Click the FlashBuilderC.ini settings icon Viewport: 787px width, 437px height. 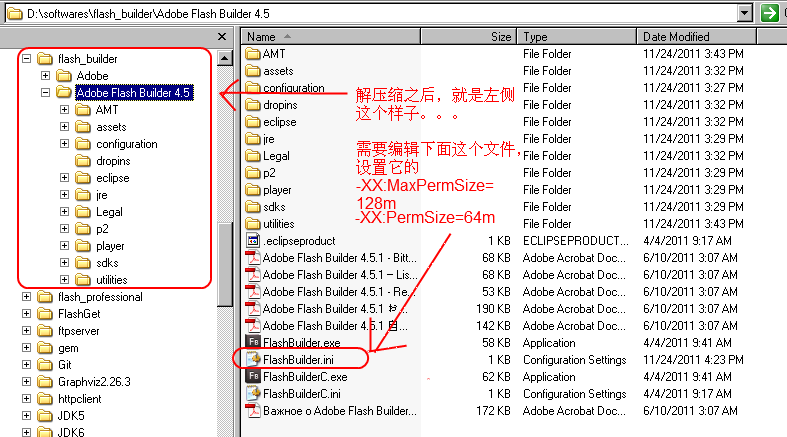[253, 393]
